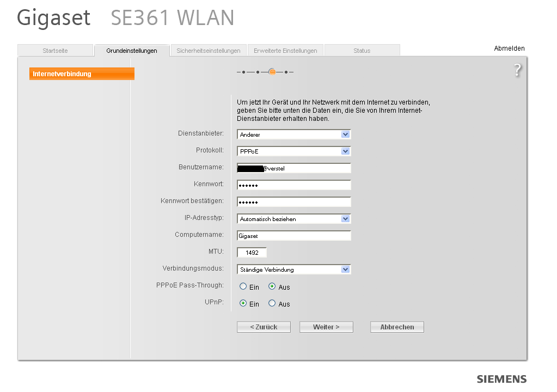Select Internetverbindung in the sidebar

(x=82, y=74)
